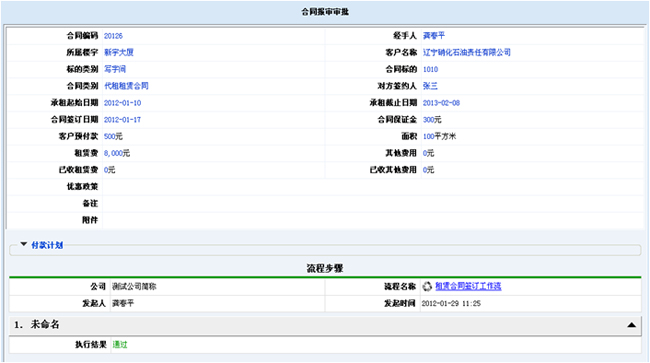Select lease end date 2013-02-08
650x363 pixels.
click(441, 103)
